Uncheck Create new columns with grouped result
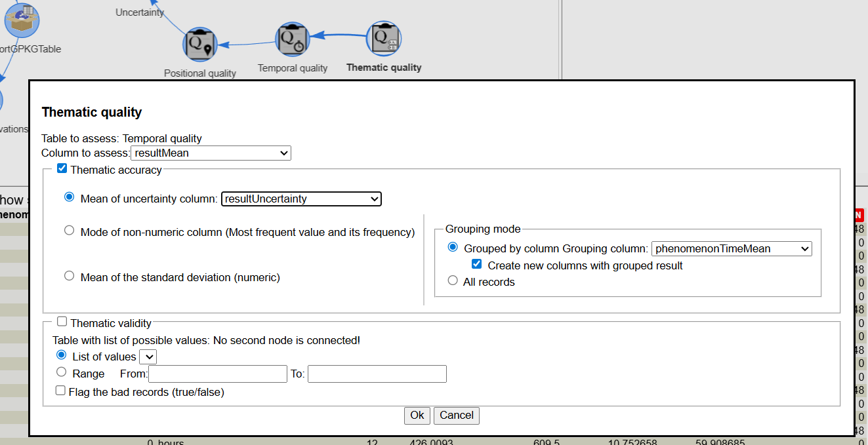This screenshot has height=445, width=868. pos(477,265)
